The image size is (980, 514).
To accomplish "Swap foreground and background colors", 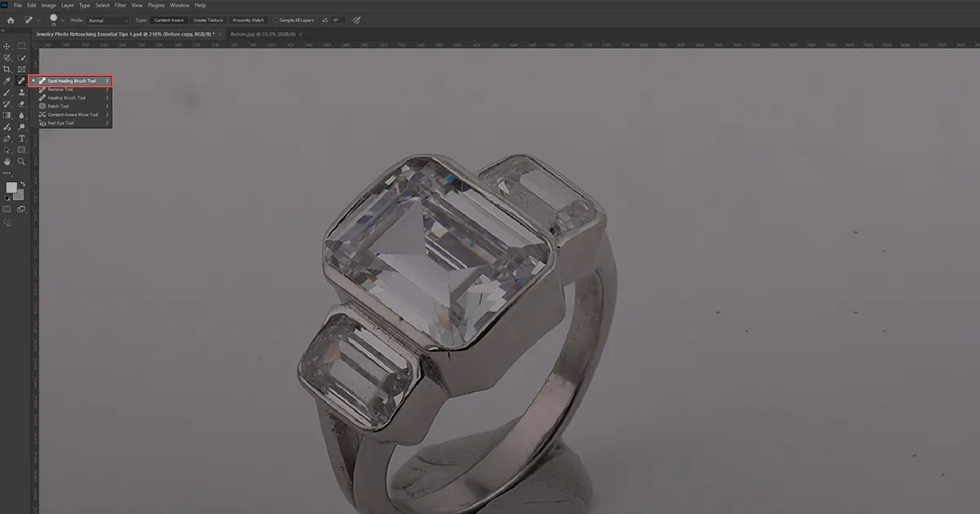I will (22, 184).
